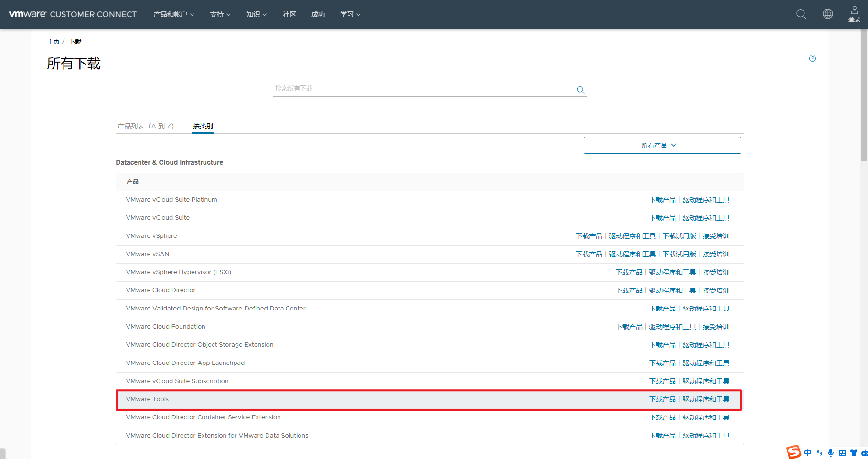Viewport: 868px width, 459px height.
Task: Open the site search magnifier in header
Action: 801,14
